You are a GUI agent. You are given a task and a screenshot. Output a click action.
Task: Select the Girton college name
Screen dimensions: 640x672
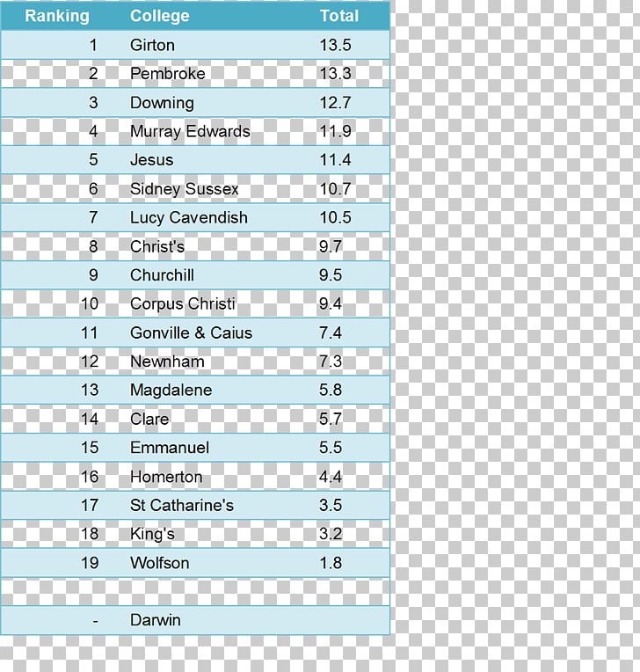coord(152,45)
